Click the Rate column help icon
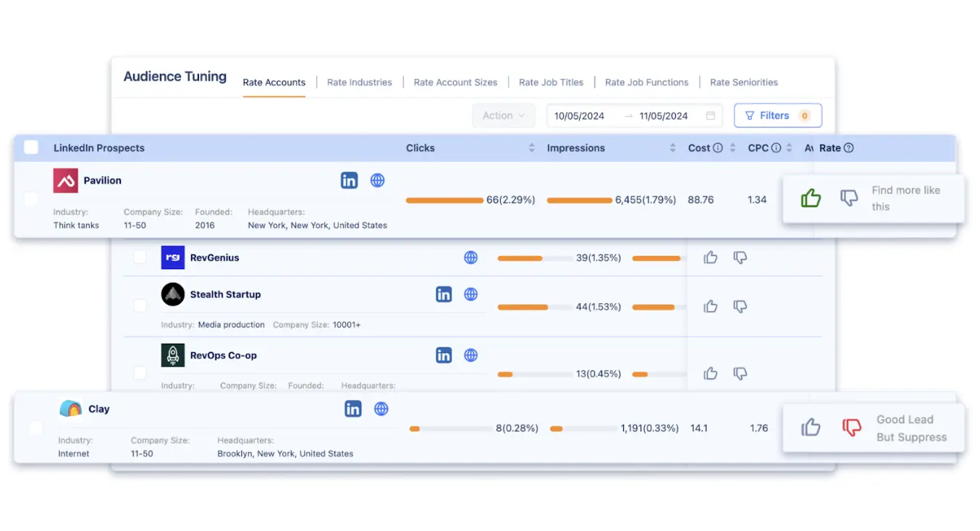 coord(849,148)
